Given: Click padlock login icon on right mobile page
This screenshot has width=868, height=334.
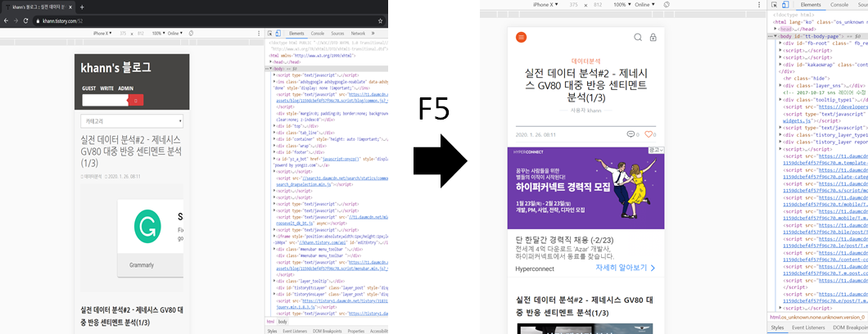Looking at the screenshot, I should 653,37.
